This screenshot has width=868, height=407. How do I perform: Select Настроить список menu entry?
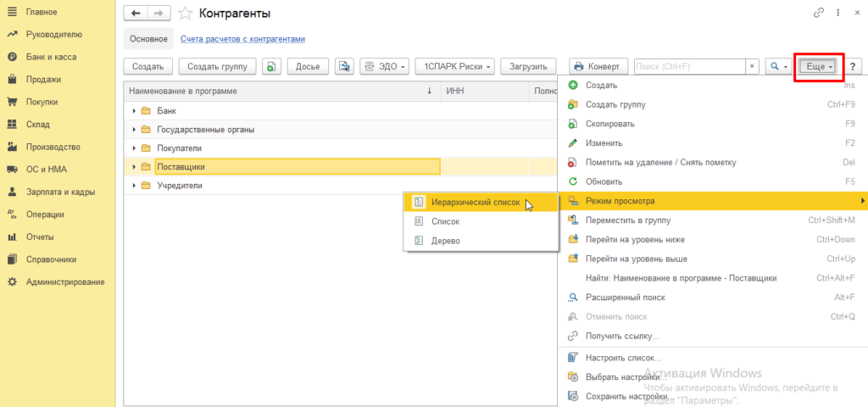[623, 358]
